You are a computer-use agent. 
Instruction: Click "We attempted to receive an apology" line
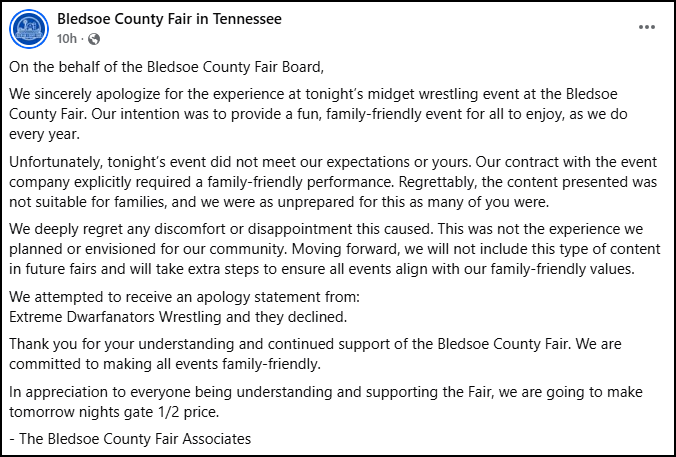click(x=185, y=297)
